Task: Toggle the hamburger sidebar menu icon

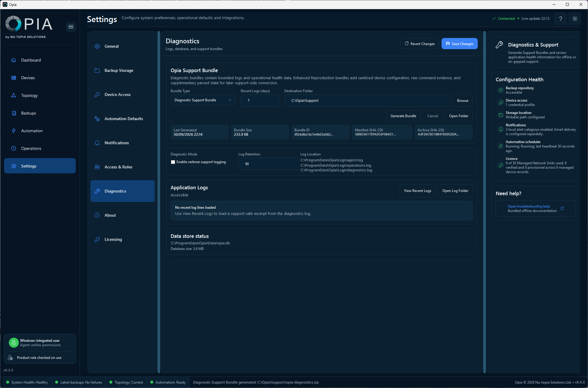Action: click(71, 27)
